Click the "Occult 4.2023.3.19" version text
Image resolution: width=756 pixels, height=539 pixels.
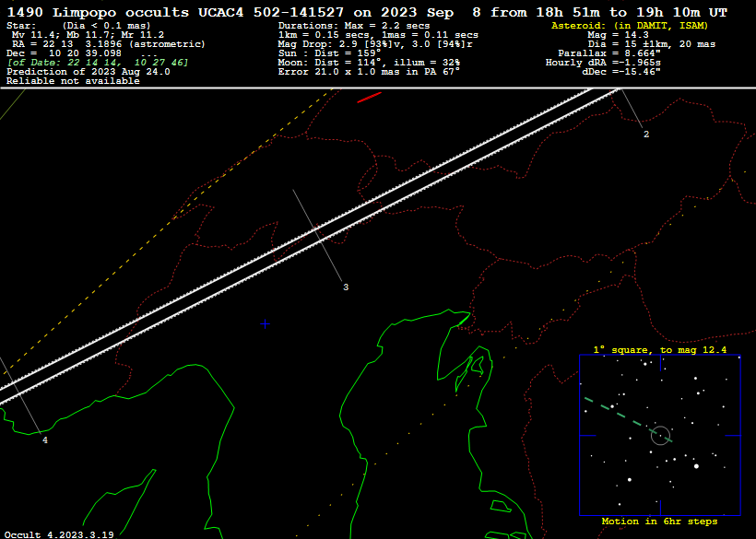[x=59, y=534]
